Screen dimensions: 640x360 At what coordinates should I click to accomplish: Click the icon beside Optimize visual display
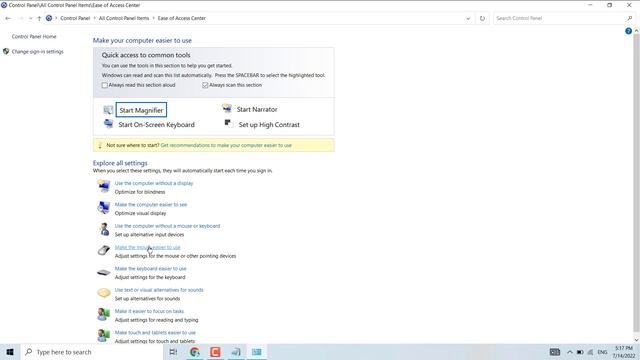[104, 207]
